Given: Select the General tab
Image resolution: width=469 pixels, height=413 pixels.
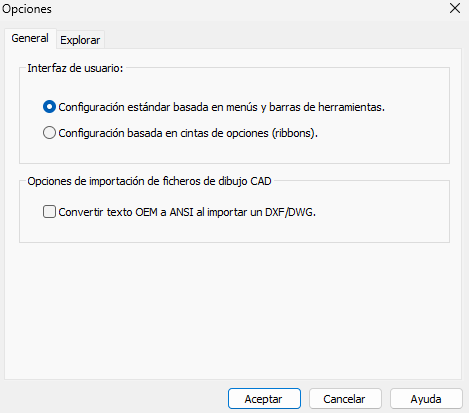Looking at the screenshot, I should pos(30,38).
